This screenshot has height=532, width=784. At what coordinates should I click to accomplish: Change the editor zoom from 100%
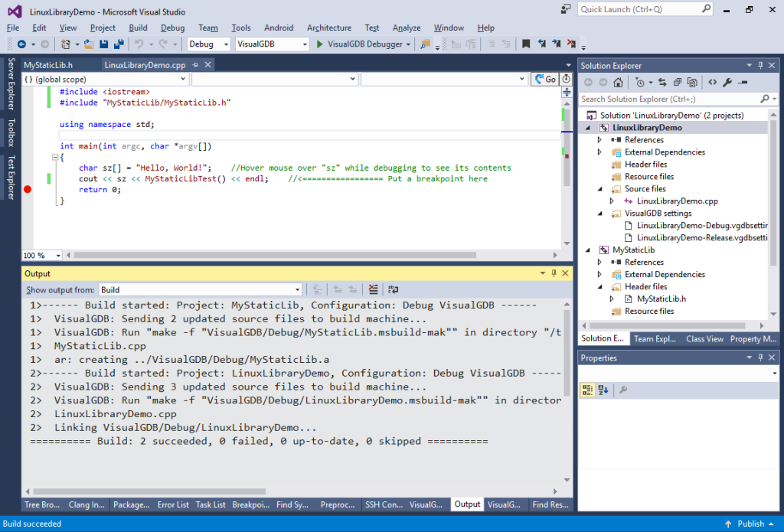41,255
